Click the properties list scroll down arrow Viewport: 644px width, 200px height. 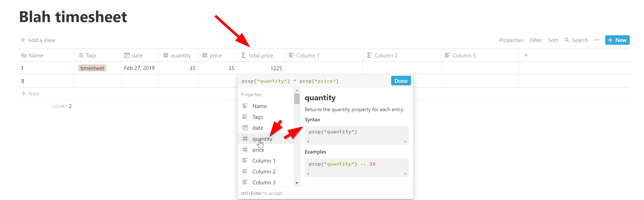click(x=297, y=183)
